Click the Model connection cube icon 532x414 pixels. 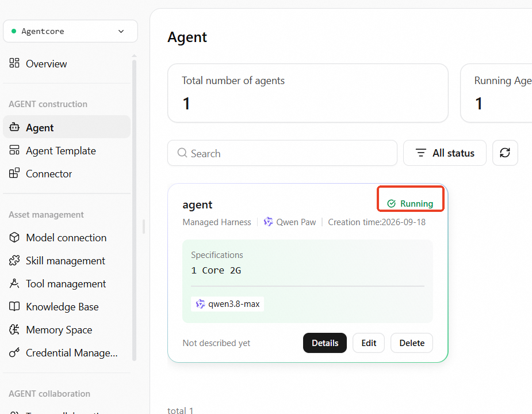point(14,237)
